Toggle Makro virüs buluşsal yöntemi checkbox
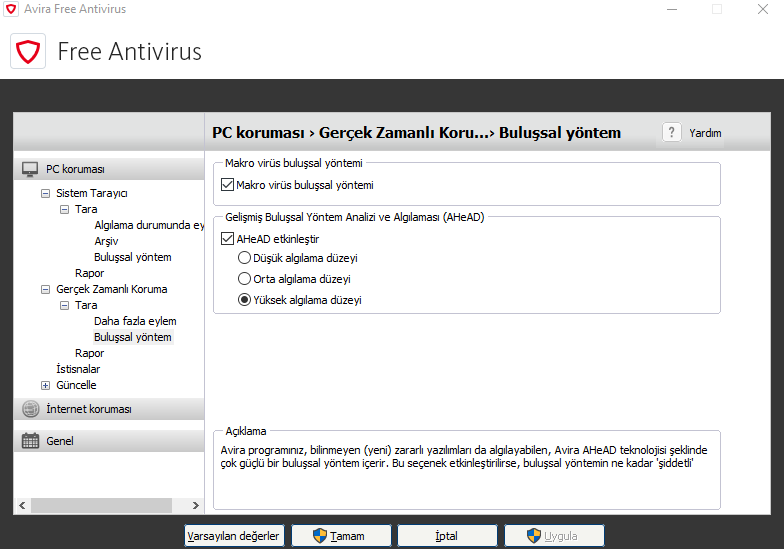 point(228,185)
